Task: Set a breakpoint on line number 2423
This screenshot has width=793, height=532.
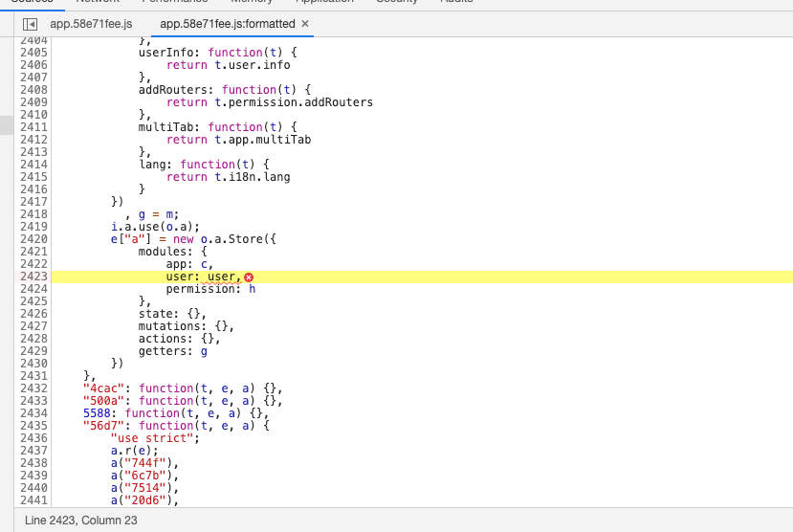Action: pos(33,277)
